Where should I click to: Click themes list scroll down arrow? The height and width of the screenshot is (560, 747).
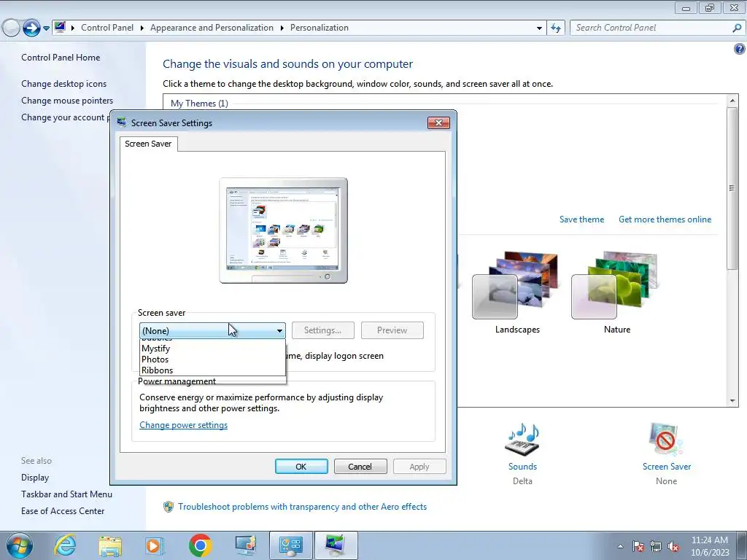coord(732,401)
